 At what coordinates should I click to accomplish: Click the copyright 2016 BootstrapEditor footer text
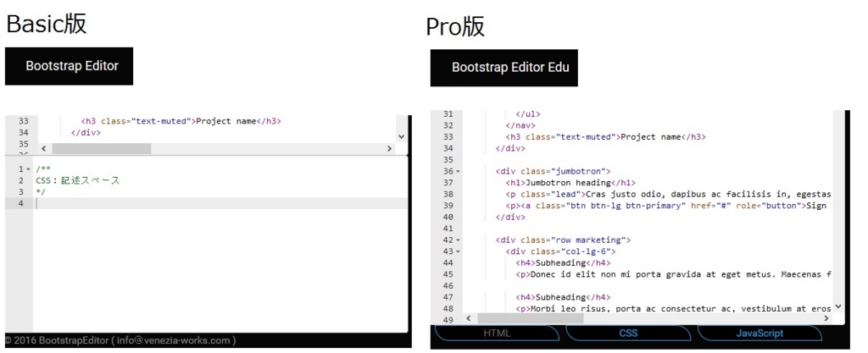coord(120,340)
